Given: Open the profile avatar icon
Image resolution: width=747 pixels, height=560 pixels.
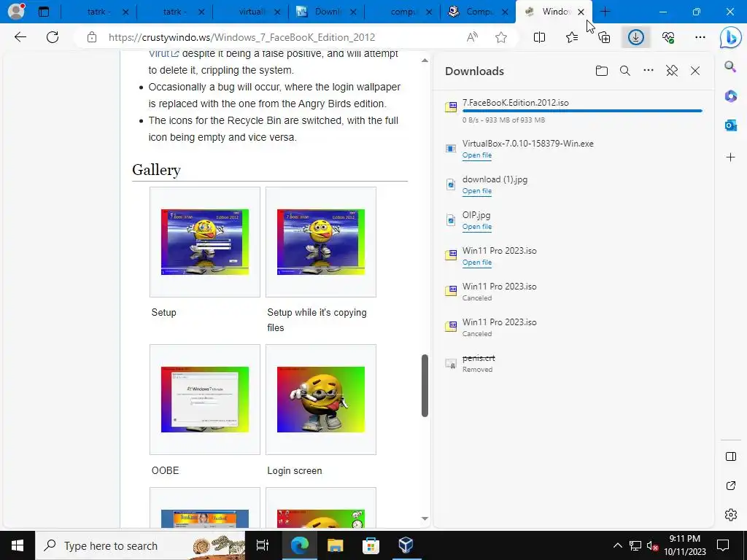Looking at the screenshot, I should tap(16, 12).
